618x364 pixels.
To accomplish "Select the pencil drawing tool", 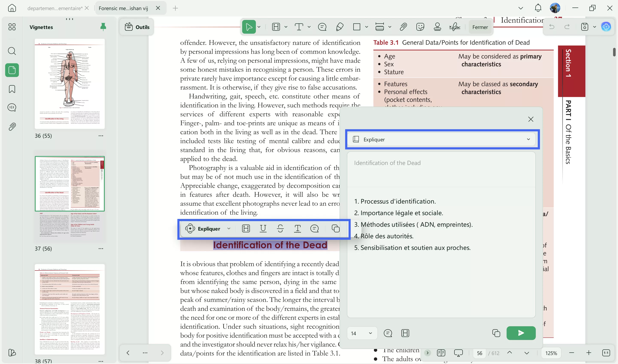I will pos(340,27).
